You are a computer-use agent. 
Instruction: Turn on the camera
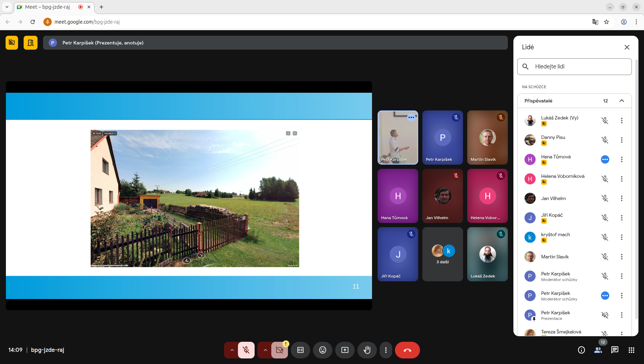[280, 350]
